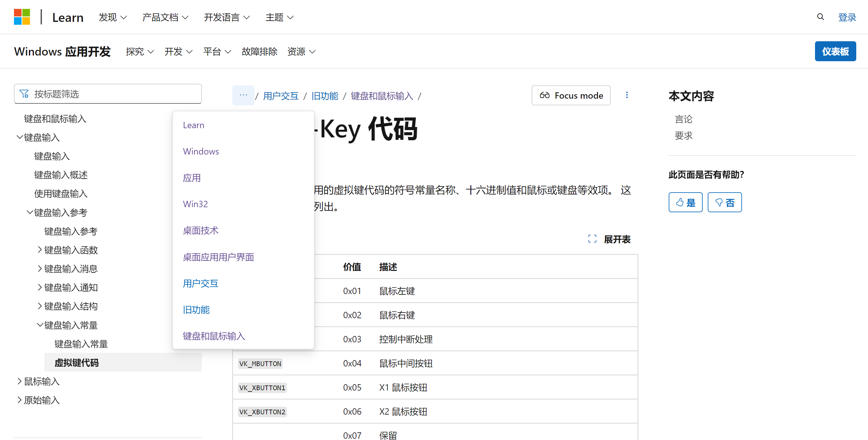Select the 虚拟键代码 tree item
The height and width of the screenshot is (440, 868).
point(123,363)
